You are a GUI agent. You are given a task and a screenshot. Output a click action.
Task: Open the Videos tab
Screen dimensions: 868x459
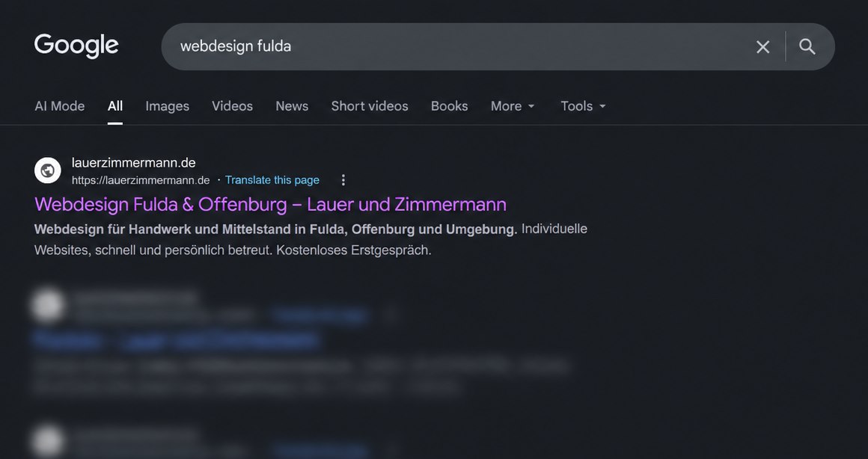[x=233, y=106]
